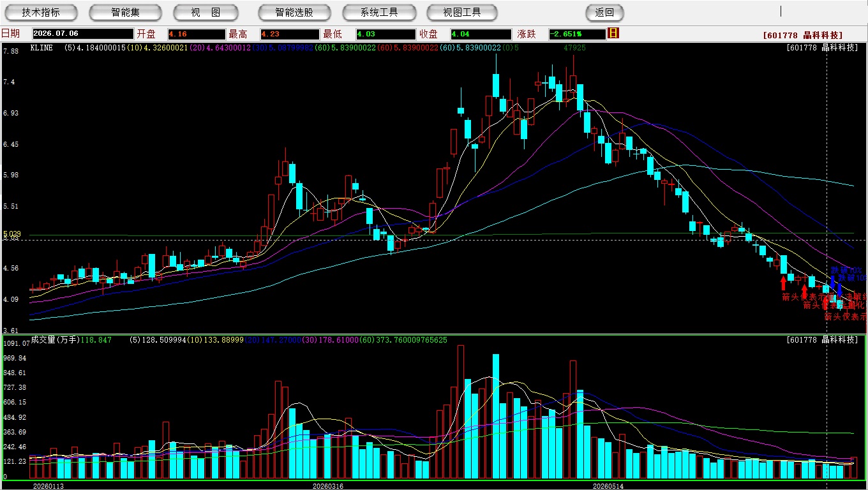Viewport: 868px width, 490px height.
Task: Click the stock label in the volume panel
Action: pos(822,340)
